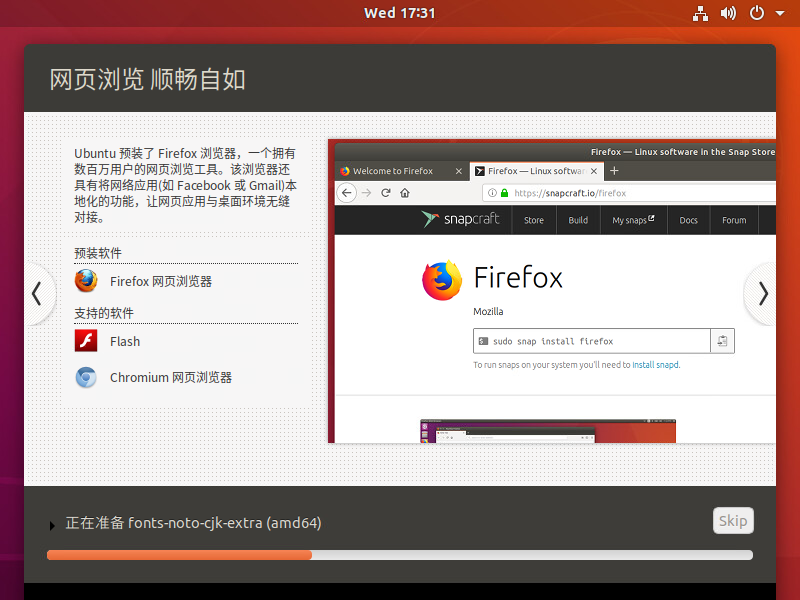Image resolution: width=800 pixels, height=600 pixels.
Task: Click the browser home icon
Action: click(405, 193)
